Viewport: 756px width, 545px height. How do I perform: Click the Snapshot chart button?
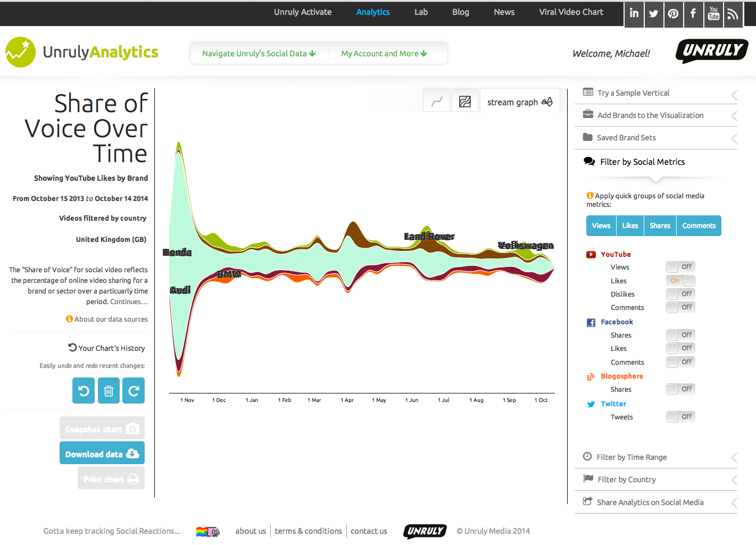coord(102,428)
